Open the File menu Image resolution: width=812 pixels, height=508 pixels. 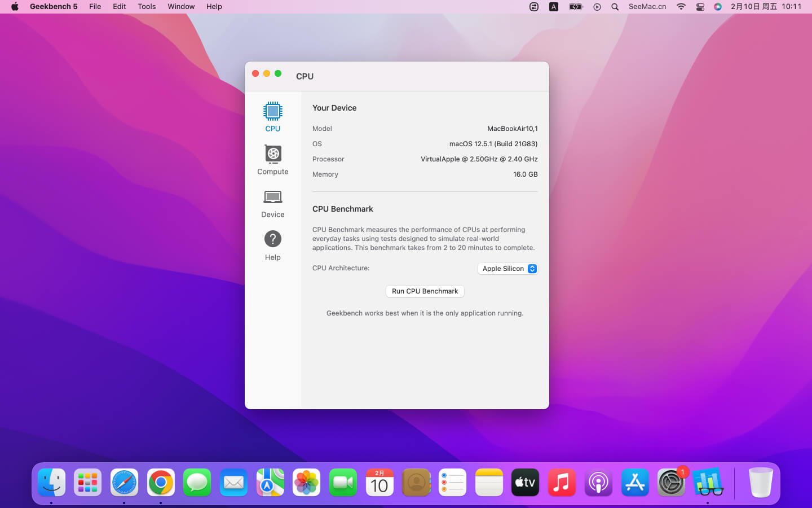tap(95, 7)
